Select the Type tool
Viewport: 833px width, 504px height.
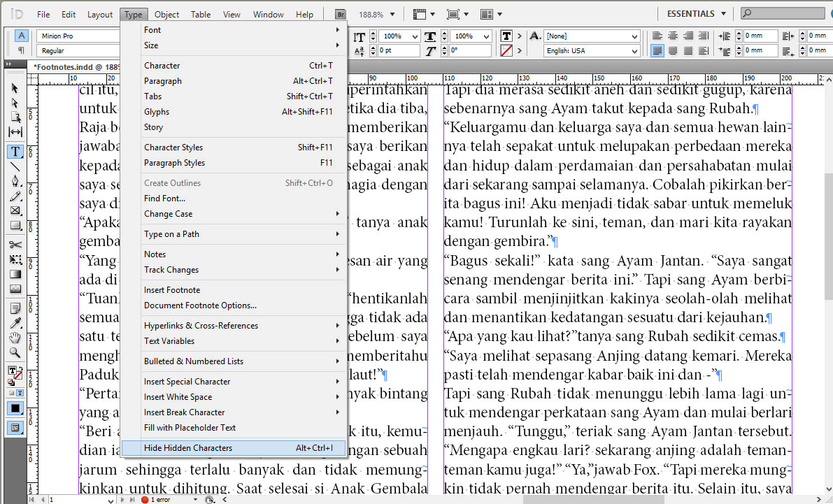pos(15,151)
